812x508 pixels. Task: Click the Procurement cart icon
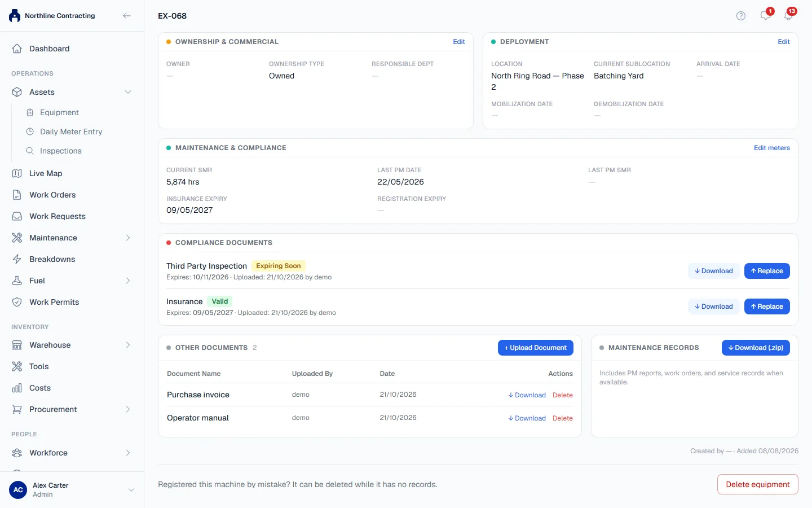pos(17,409)
